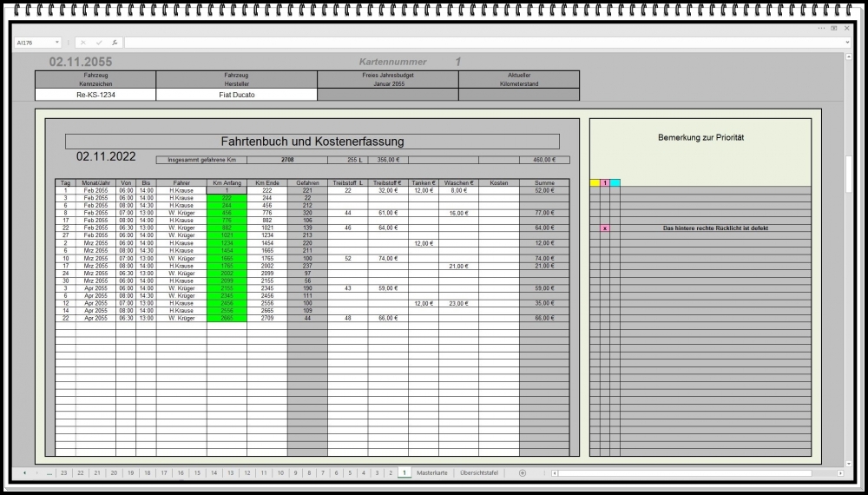Screen dimensions: 868x495
Task: Click inside the formula bar input field
Action: (x=477, y=43)
